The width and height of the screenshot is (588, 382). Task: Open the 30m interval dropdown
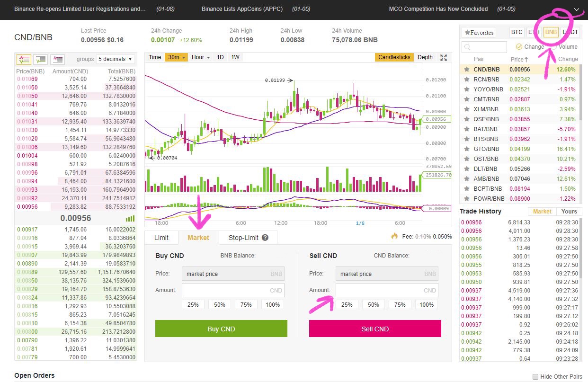177,57
